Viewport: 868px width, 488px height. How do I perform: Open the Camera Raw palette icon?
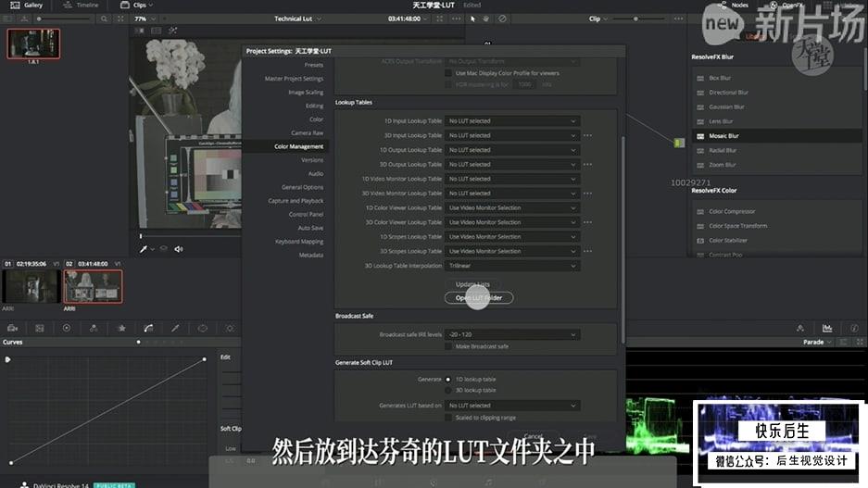[x=12, y=328]
